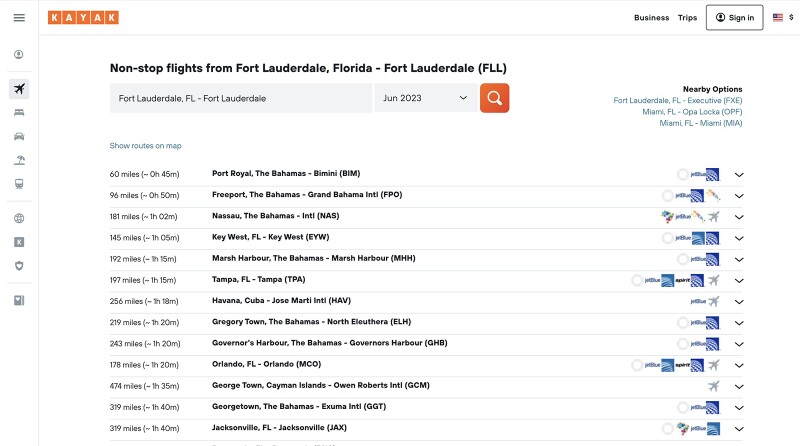Open Packages via the beach umbrella icon
This screenshot has height=446, width=800.
pos(19,160)
